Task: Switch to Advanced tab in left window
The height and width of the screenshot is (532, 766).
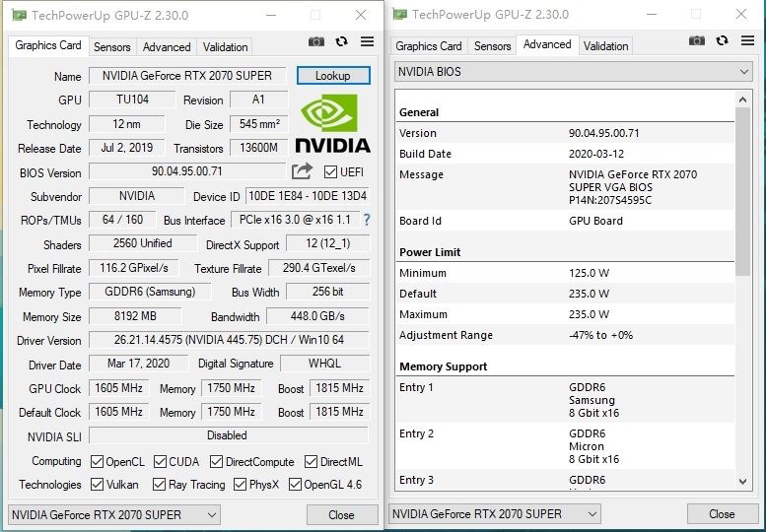Action: tap(167, 47)
